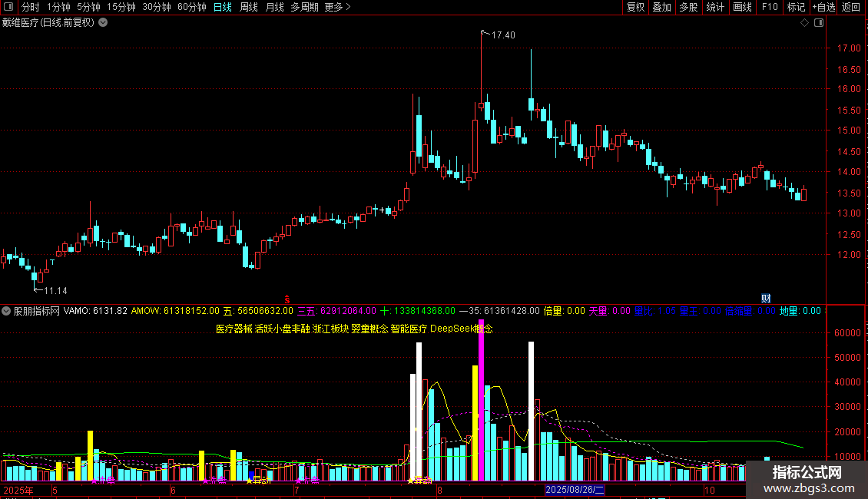
Task: Click the 17.00 price axis label
Action: pos(849,48)
